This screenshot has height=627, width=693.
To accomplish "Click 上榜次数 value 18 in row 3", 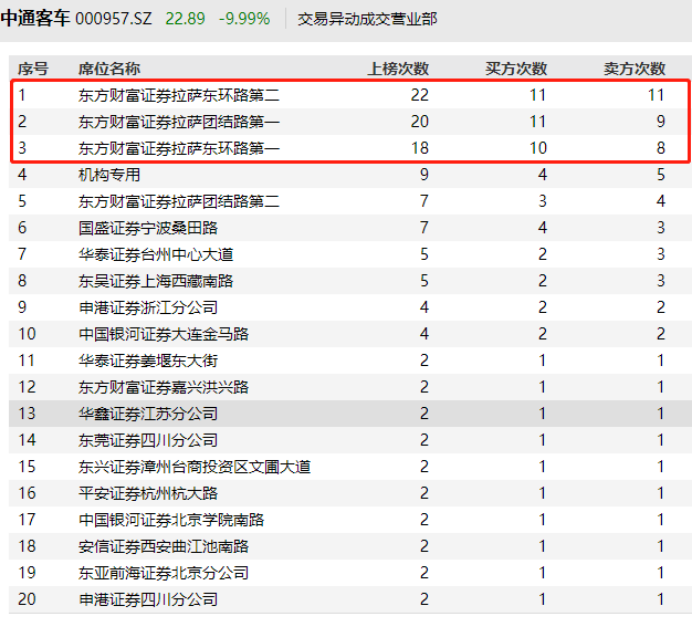I will pyautogui.click(x=419, y=148).
